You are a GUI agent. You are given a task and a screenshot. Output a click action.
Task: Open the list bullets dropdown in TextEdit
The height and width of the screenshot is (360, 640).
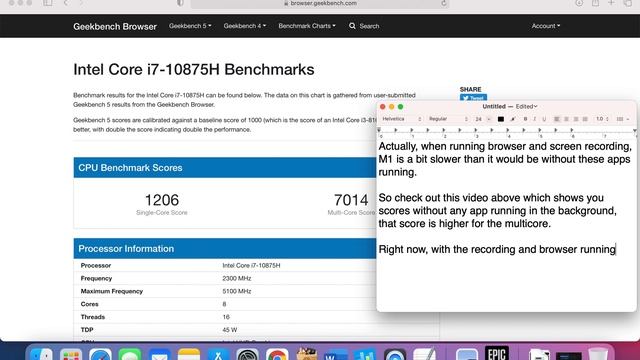tap(622, 119)
